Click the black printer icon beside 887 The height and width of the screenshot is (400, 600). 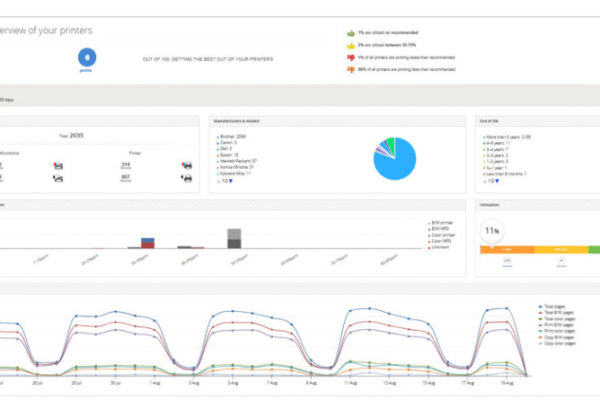click(187, 179)
